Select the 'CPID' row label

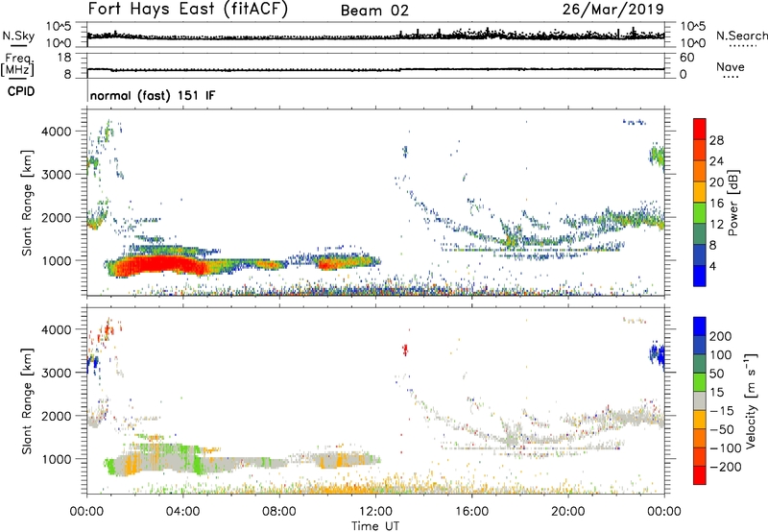coord(21,91)
